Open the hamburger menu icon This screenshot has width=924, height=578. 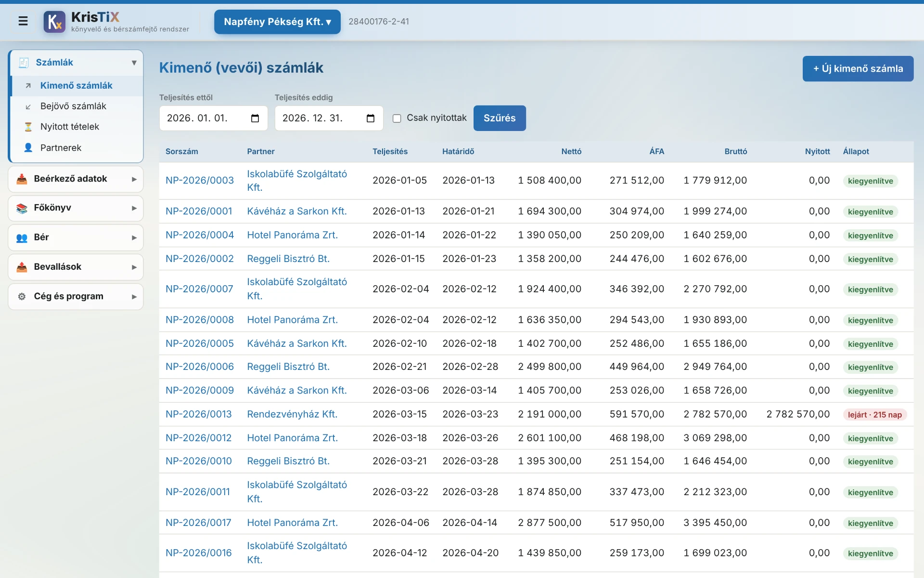click(x=23, y=21)
